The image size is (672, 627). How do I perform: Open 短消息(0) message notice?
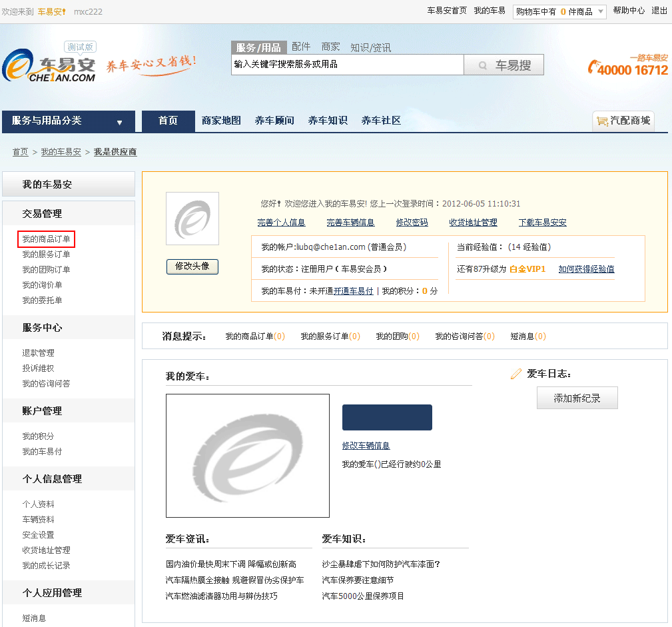[528, 336]
